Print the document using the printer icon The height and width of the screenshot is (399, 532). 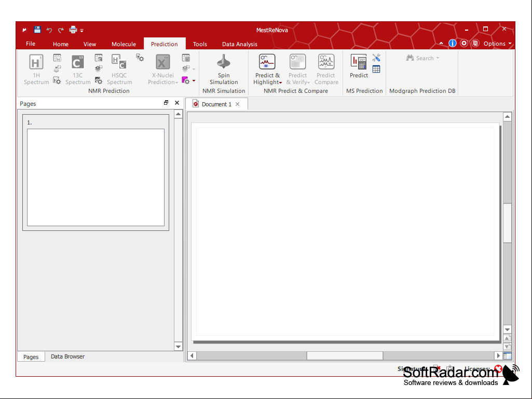73,30
